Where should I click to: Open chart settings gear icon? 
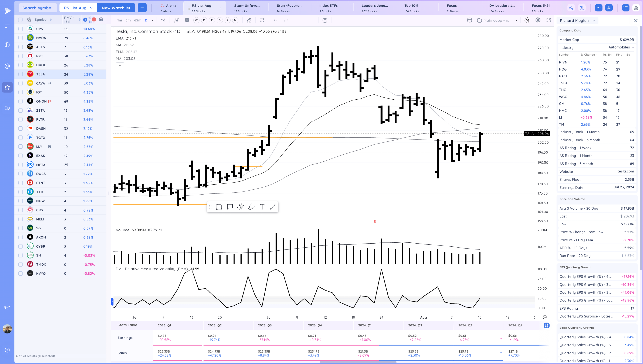538,20
